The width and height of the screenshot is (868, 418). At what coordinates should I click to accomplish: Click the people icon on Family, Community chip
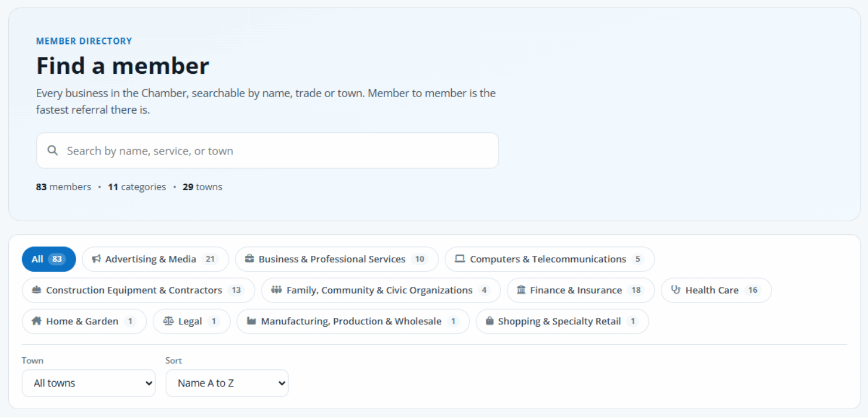[276, 290]
